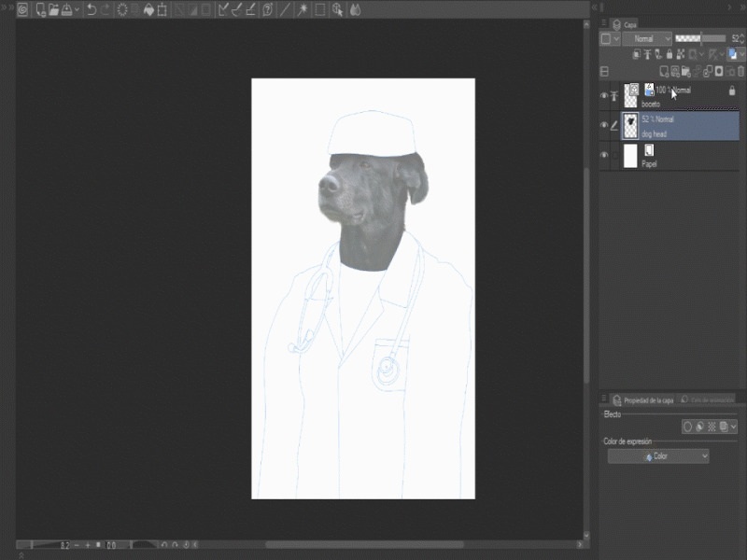Undo the last action
Image resolution: width=747 pixels, height=560 pixels.
92,10
